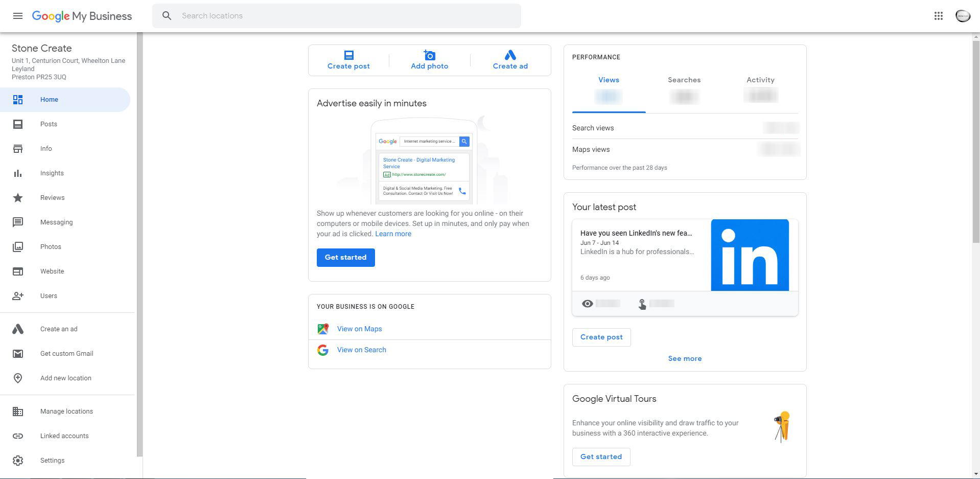Viewport: 980px width, 479px height.
Task: Click the post clicks pointer icon
Action: tap(642, 304)
